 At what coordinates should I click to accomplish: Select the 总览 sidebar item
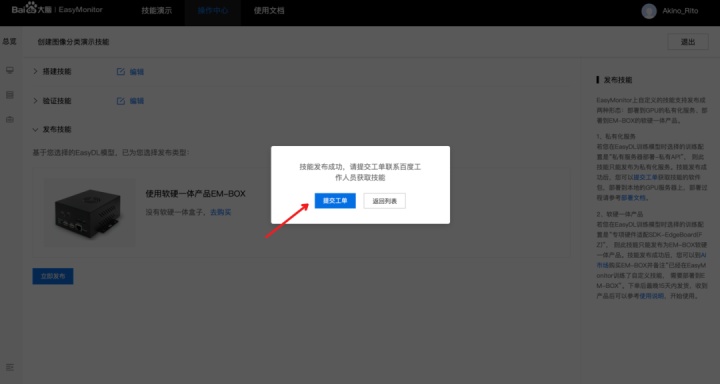(x=9, y=41)
